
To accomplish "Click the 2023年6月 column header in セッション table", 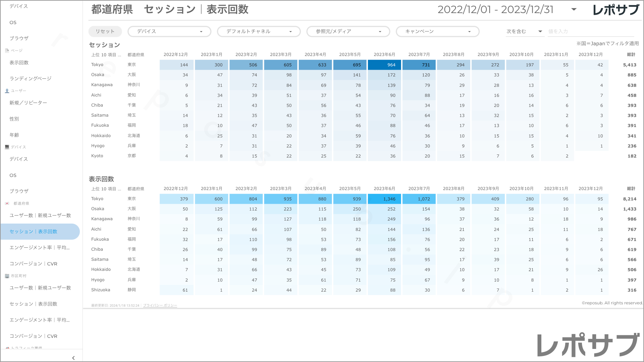I will click(384, 55).
